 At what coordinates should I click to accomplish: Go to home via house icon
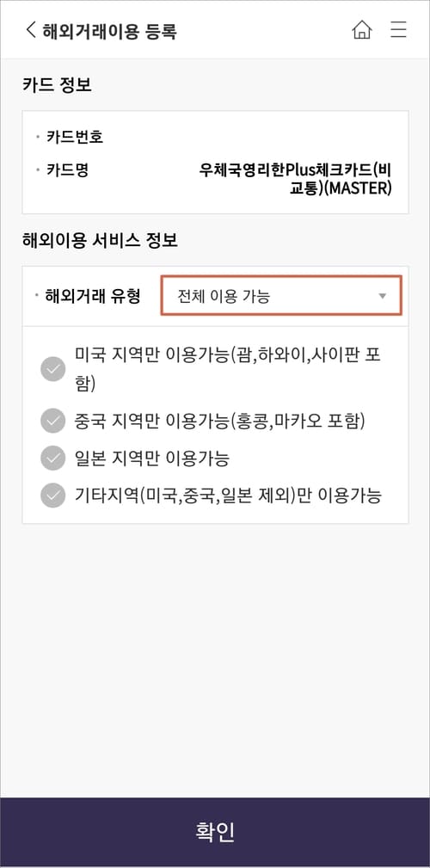(x=362, y=30)
